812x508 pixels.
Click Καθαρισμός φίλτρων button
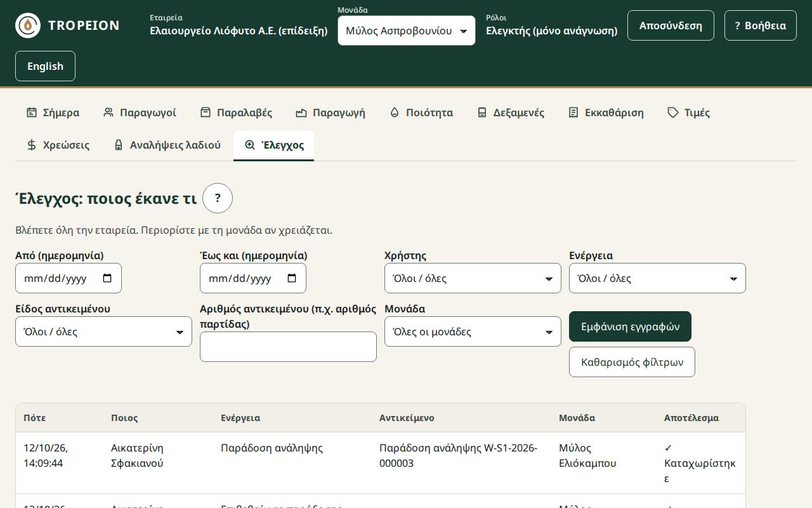point(632,362)
